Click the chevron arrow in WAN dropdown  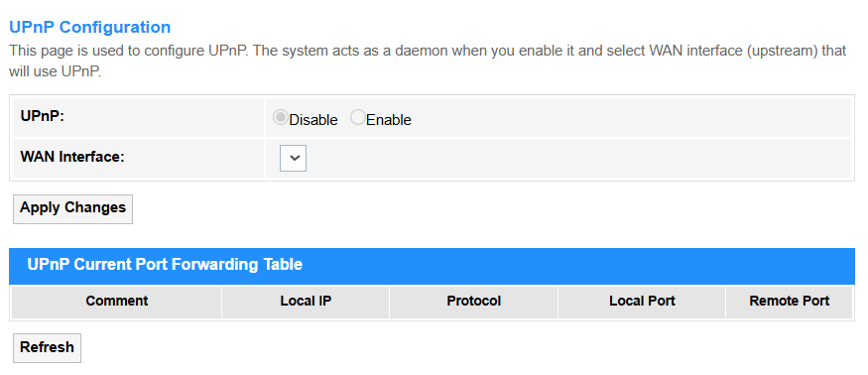coord(295,159)
